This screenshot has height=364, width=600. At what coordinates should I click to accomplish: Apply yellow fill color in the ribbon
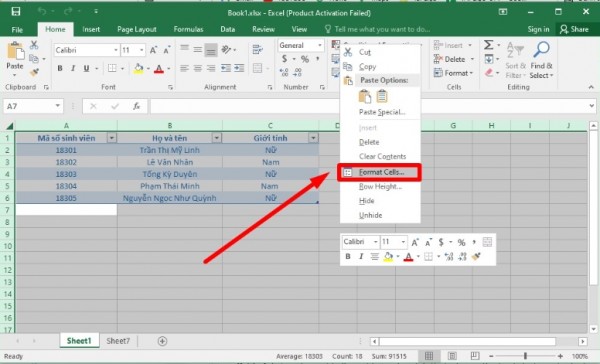pyautogui.click(x=138, y=69)
